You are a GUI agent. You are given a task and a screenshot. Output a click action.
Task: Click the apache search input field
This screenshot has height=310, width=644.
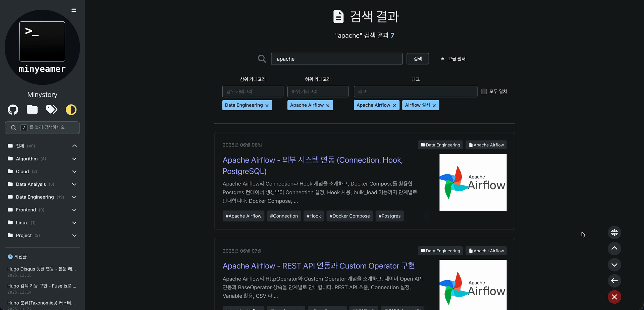337,59
